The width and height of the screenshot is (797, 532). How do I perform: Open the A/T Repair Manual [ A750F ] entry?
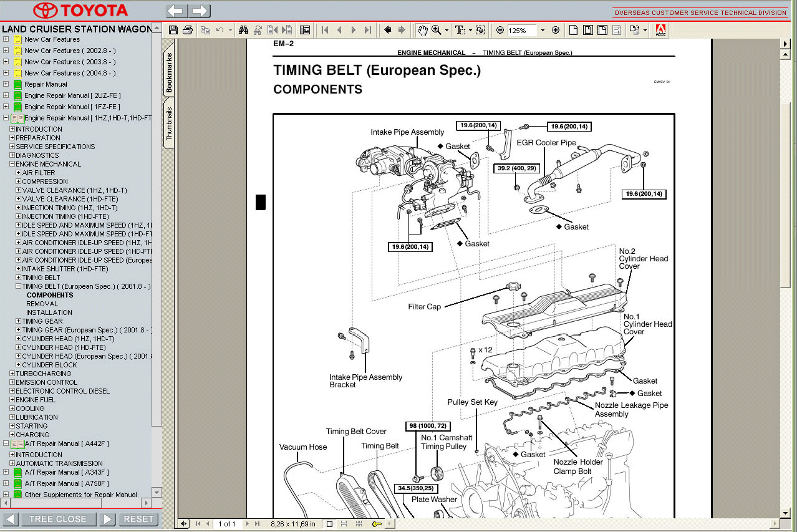(67, 483)
